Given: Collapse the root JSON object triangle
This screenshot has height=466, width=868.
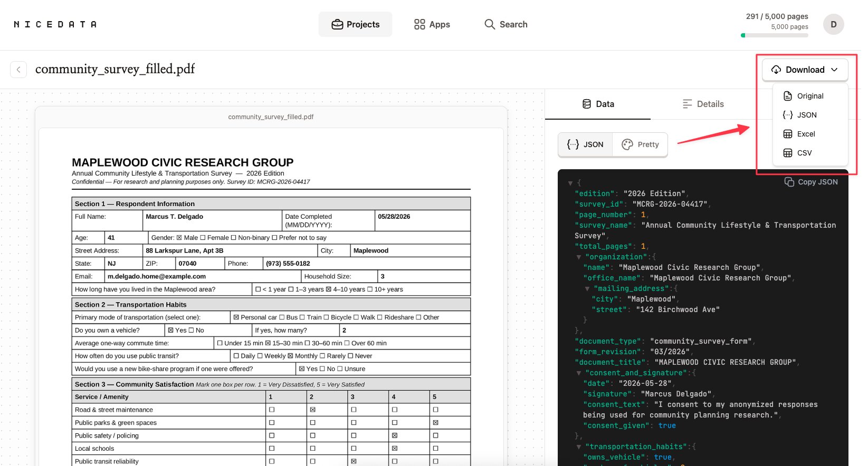Looking at the screenshot, I should pyautogui.click(x=570, y=183).
